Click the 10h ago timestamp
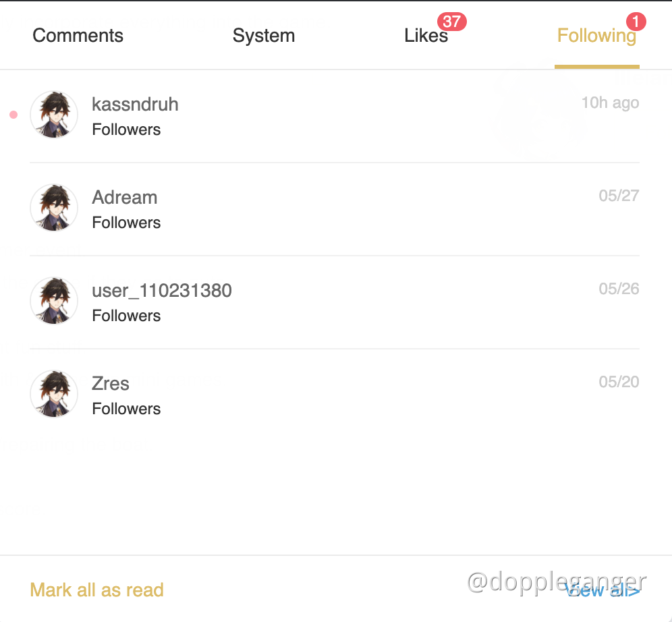The height and width of the screenshot is (622, 672). 611,103
